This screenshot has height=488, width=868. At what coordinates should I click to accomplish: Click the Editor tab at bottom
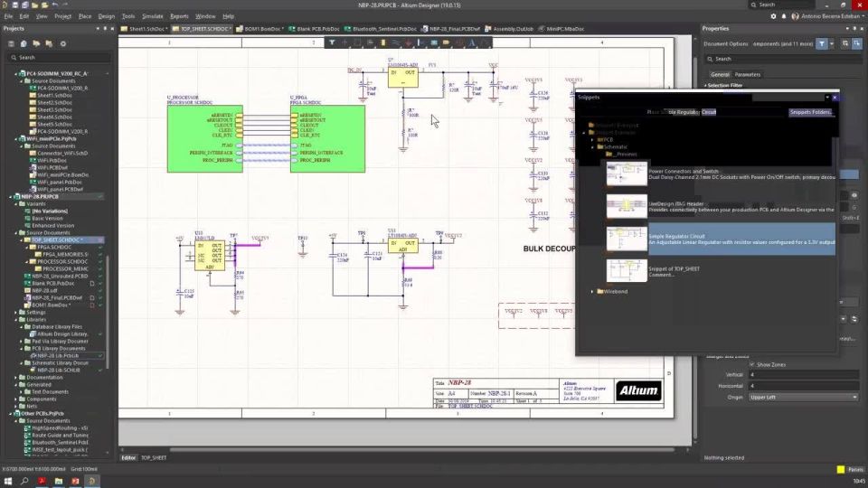click(x=128, y=458)
